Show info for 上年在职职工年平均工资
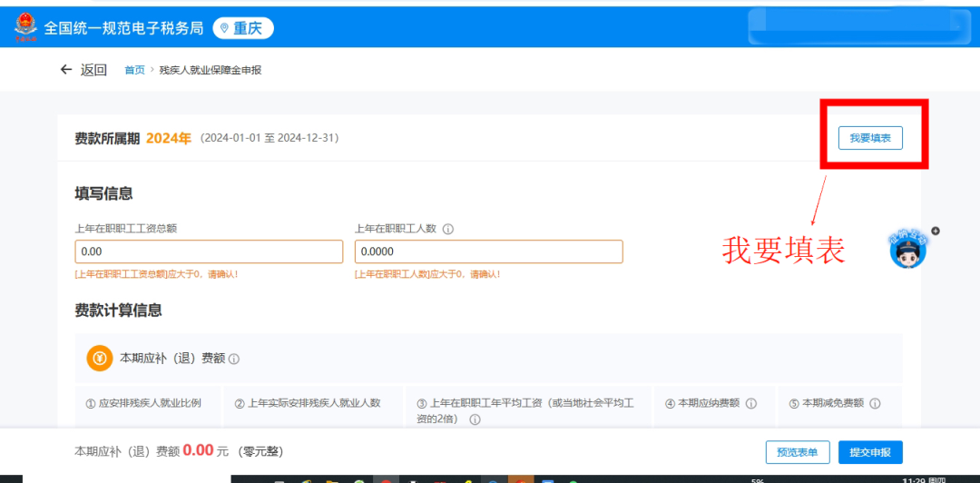980x483 pixels. click(475, 419)
